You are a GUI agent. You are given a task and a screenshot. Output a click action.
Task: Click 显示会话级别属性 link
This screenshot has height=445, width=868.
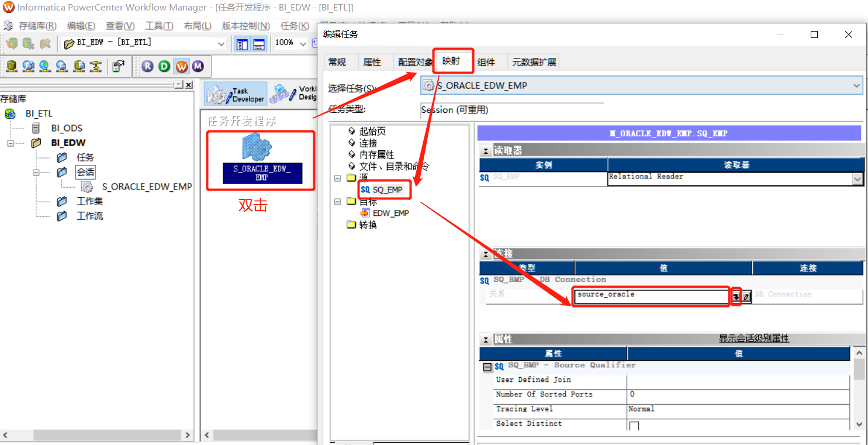click(753, 339)
